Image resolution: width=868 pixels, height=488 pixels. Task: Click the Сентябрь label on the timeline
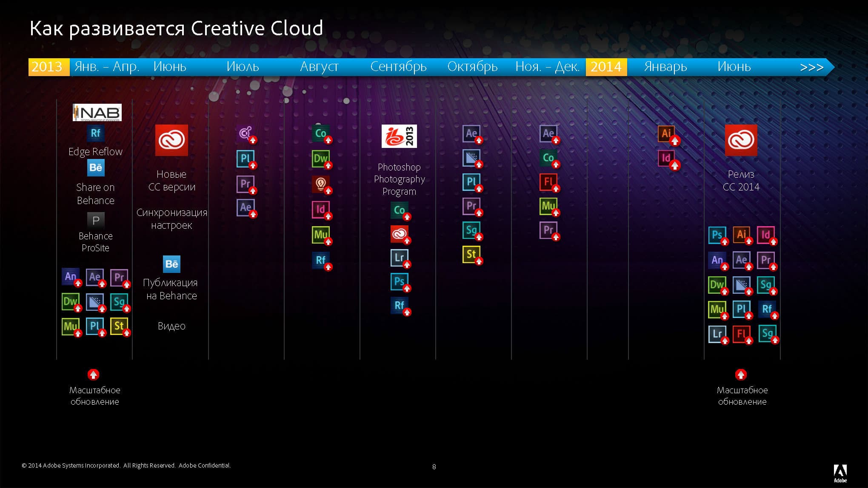click(x=398, y=67)
